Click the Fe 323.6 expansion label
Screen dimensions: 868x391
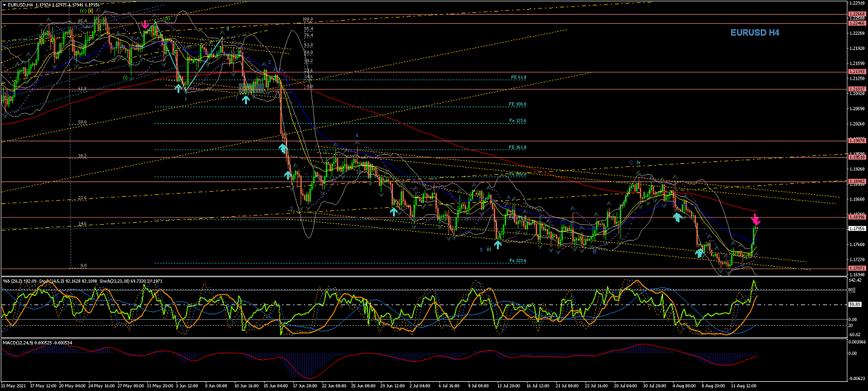pos(518,261)
